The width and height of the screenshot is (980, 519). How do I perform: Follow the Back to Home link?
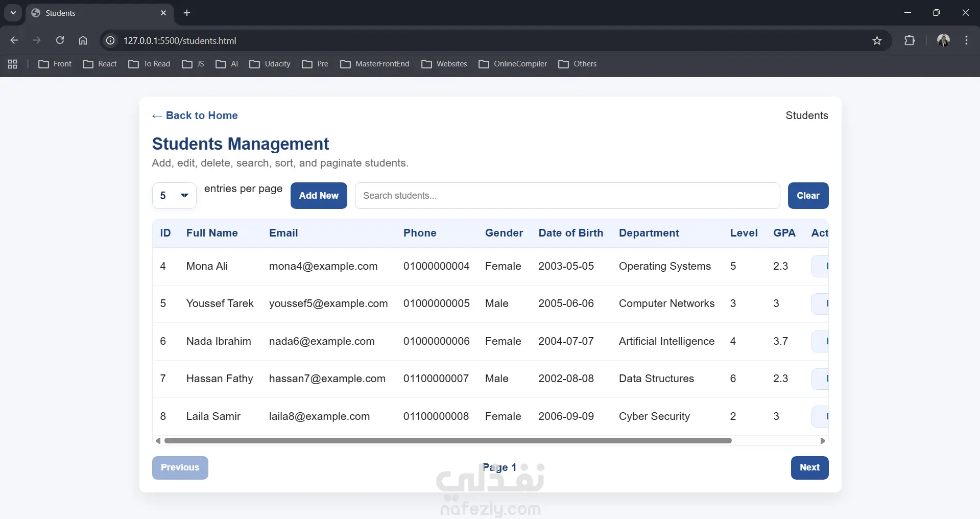click(x=195, y=115)
